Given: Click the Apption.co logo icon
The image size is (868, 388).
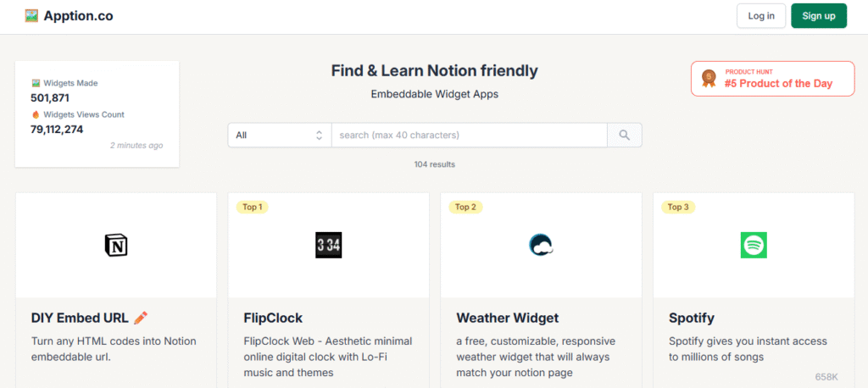Looking at the screenshot, I should [x=31, y=16].
